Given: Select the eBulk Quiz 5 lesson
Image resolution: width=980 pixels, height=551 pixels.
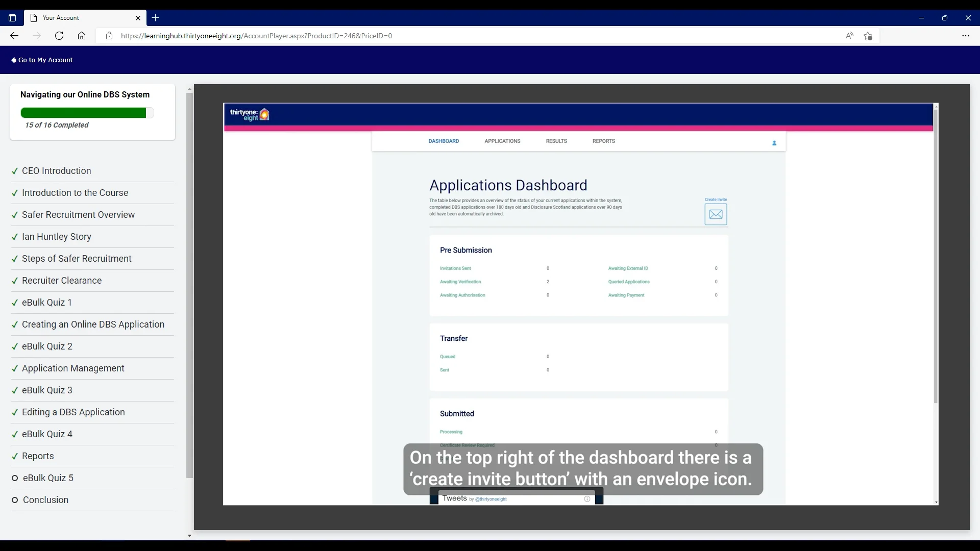Looking at the screenshot, I should (48, 478).
